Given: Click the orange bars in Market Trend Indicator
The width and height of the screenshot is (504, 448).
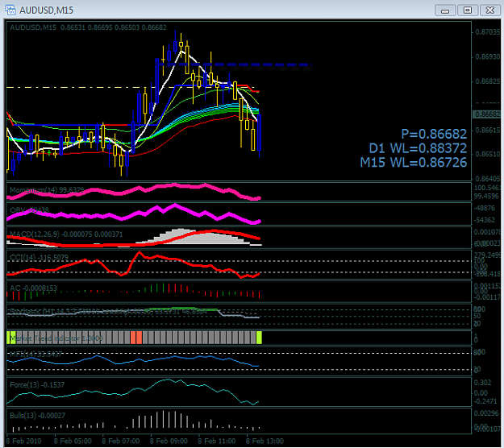Looking at the screenshot, I should [136, 338].
